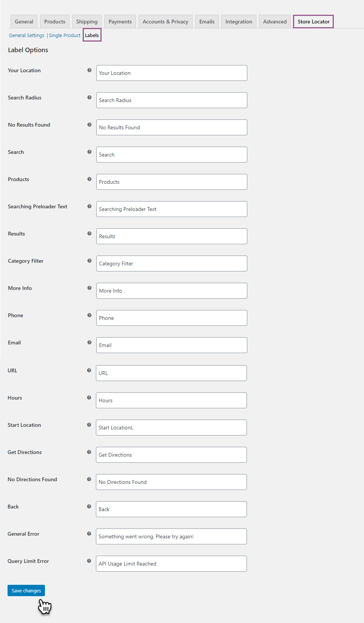This screenshot has height=623, width=364.
Task: Click the help icon beside Get Directions
Action: (x=89, y=451)
